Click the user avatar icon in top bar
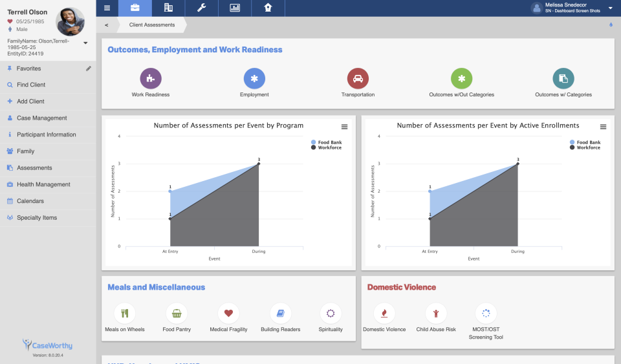621x364 pixels. [x=537, y=8]
